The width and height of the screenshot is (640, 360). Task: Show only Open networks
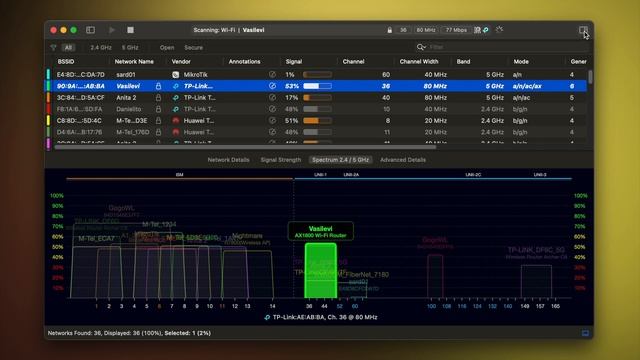pyautogui.click(x=167, y=47)
